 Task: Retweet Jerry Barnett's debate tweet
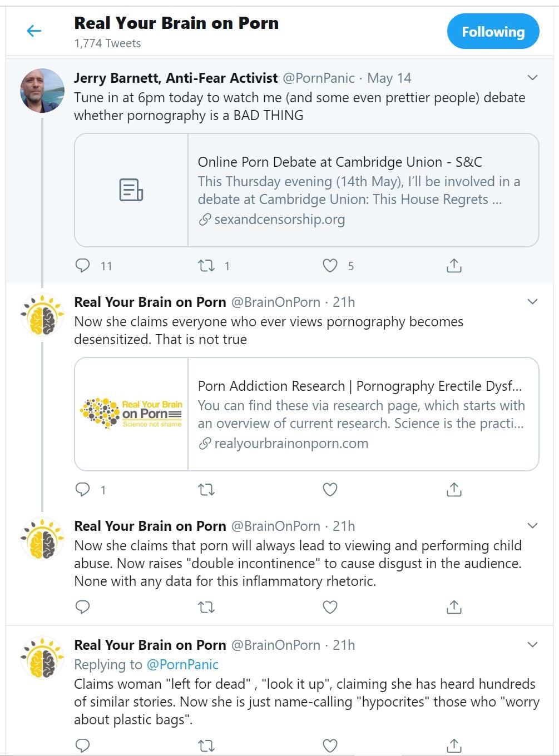206,265
